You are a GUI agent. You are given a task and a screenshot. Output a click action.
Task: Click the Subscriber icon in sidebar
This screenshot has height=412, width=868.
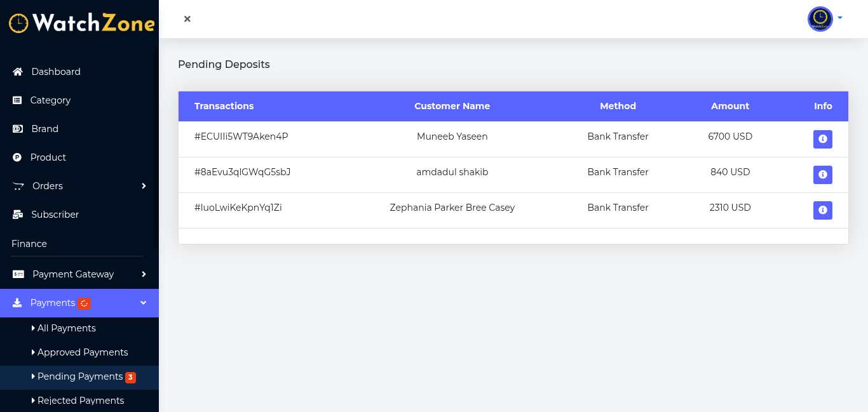pyautogui.click(x=18, y=215)
